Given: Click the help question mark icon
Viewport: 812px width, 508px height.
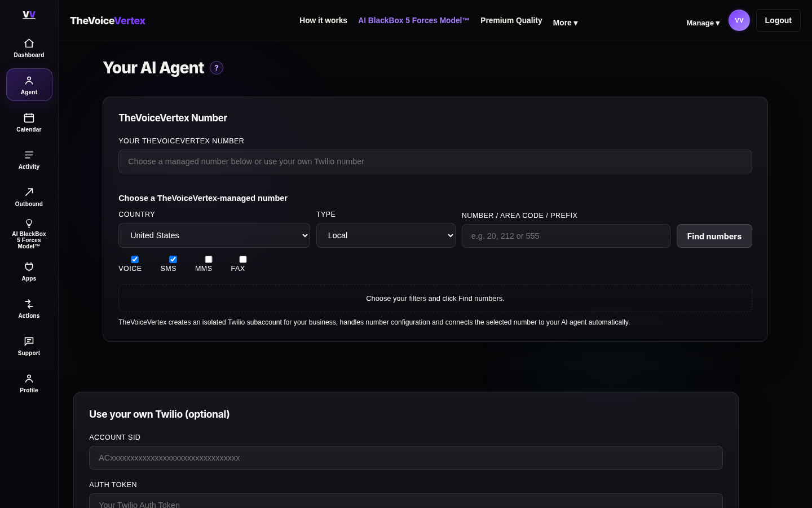Looking at the screenshot, I should click(217, 68).
